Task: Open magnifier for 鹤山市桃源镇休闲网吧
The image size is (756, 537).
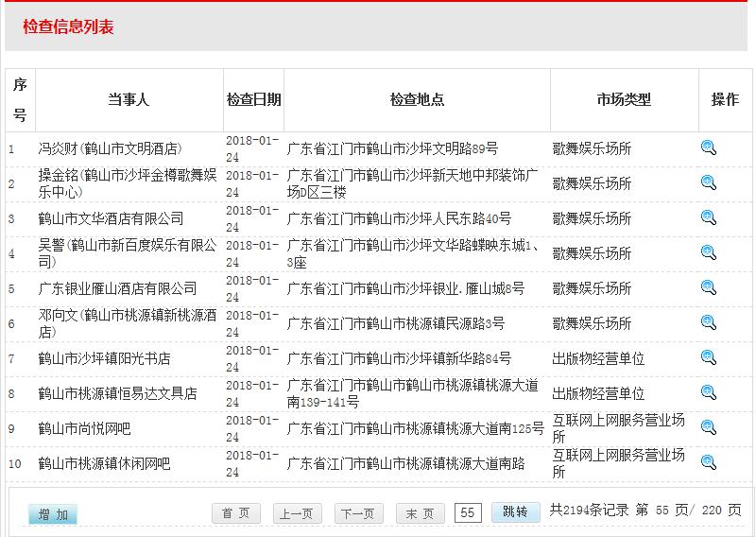Action: tap(709, 462)
